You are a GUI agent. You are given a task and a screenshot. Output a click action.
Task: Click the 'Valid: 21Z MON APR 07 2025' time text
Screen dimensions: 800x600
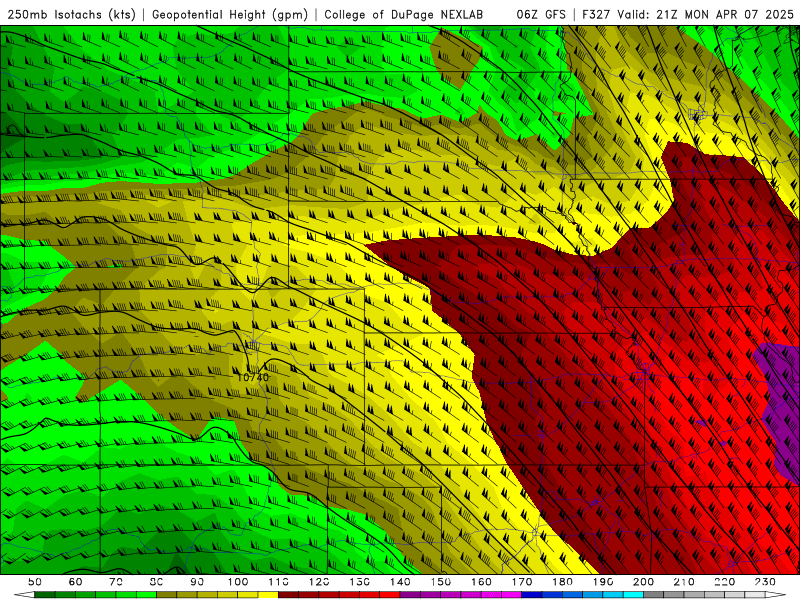(706, 14)
